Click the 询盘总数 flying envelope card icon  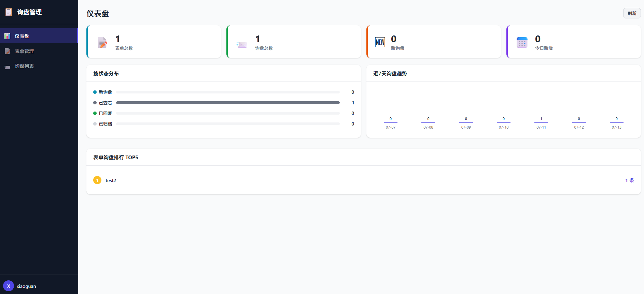pyautogui.click(x=242, y=45)
